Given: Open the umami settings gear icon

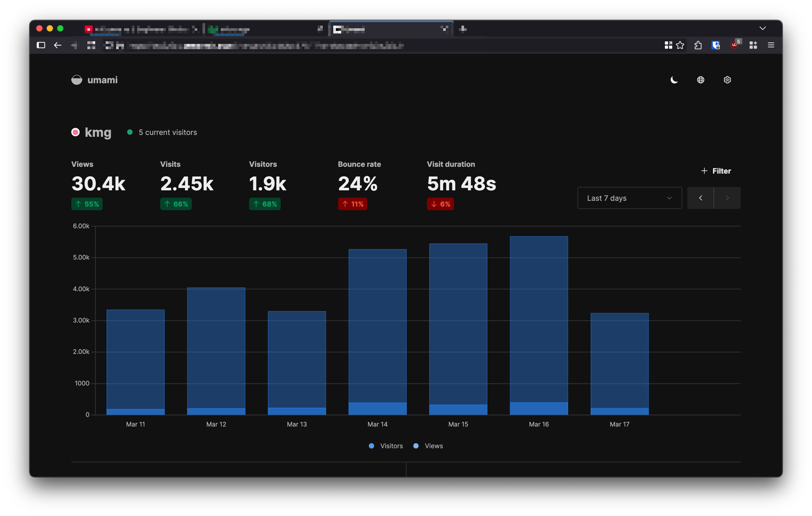Looking at the screenshot, I should pyautogui.click(x=727, y=79).
